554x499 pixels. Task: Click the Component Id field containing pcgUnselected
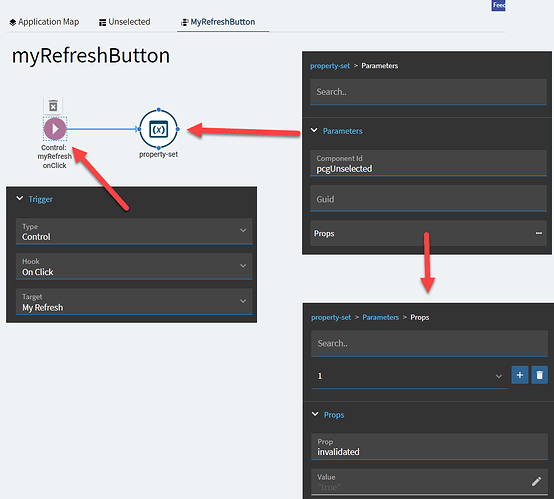(429, 163)
